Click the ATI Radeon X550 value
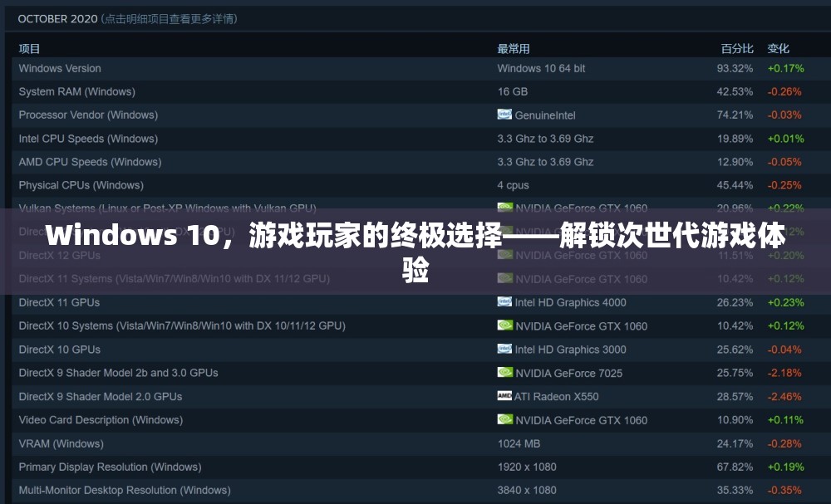The height and width of the screenshot is (504, 831). click(556, 397)
